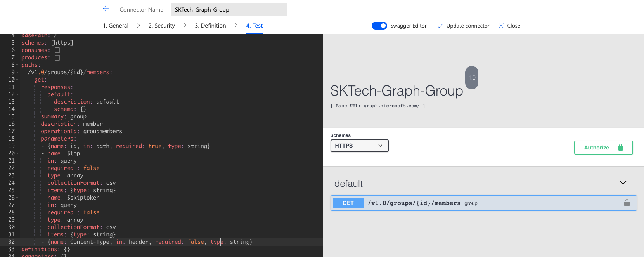Click line number 30 in the gutter
Viewport: 644px width, 257px height.
pyautogui.click(x=11, y=227)
